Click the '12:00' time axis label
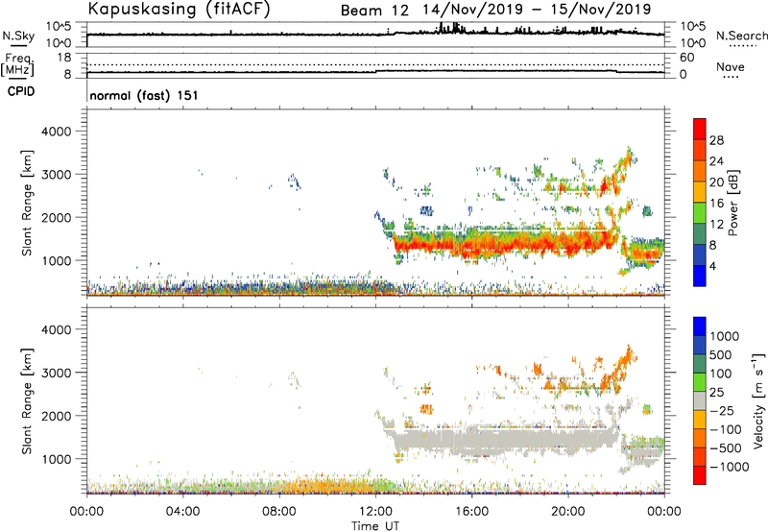The width and height of the screenshot is (768, 532). [x=375, y=512]
